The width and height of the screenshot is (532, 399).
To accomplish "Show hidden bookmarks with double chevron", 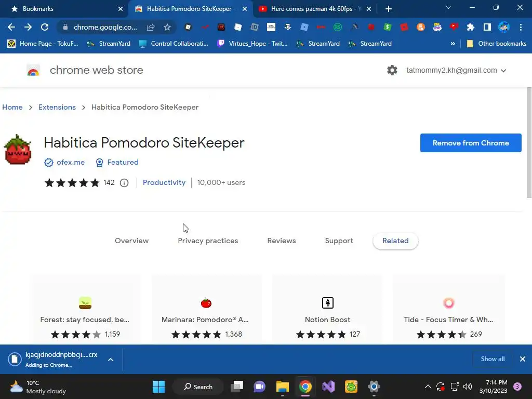I will click(453, 44).
